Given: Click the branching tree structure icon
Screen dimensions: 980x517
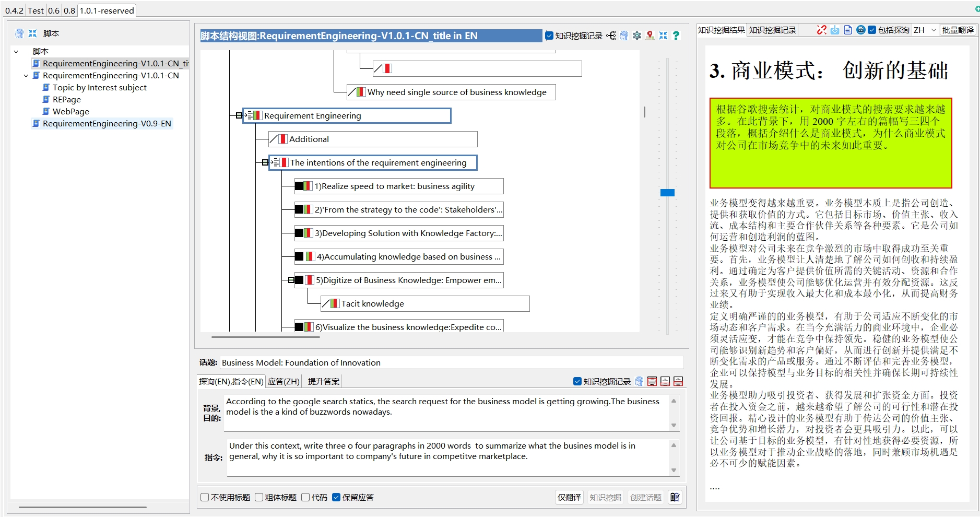Looking at the screenshot, I should (x=611, y=36).
